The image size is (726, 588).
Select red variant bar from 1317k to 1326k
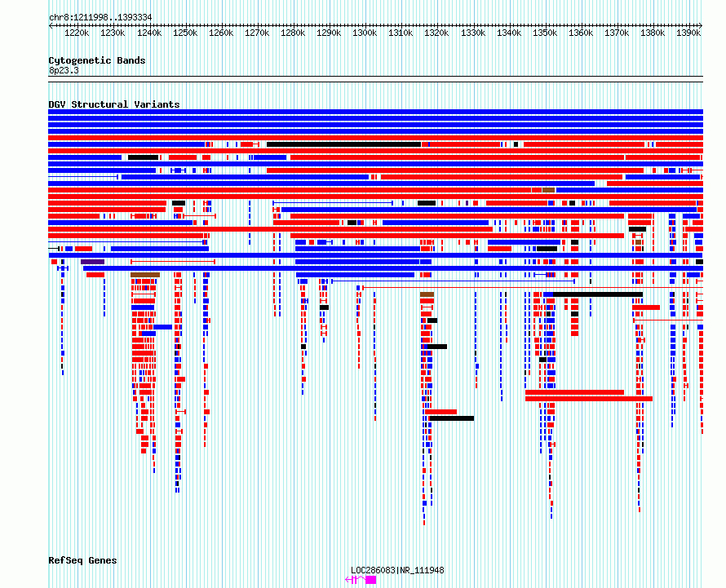pos(440,412)
